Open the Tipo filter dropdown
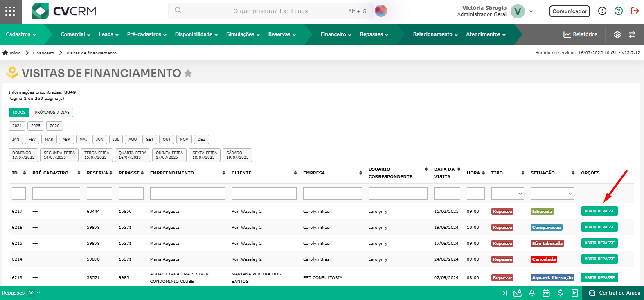The image size is (644, 300). 508,194
